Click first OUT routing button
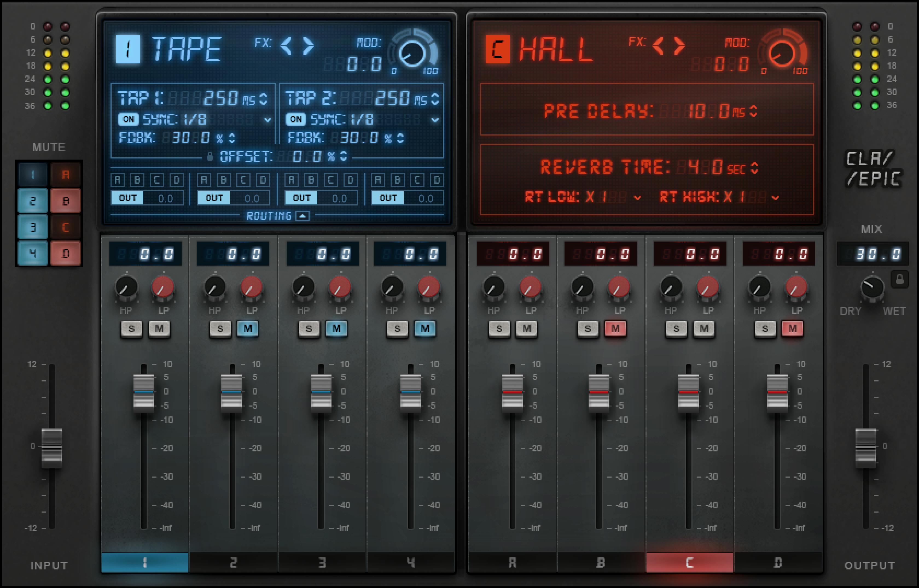Image resolution: width=919 pixels, height=588 pixels. point(127,198)
